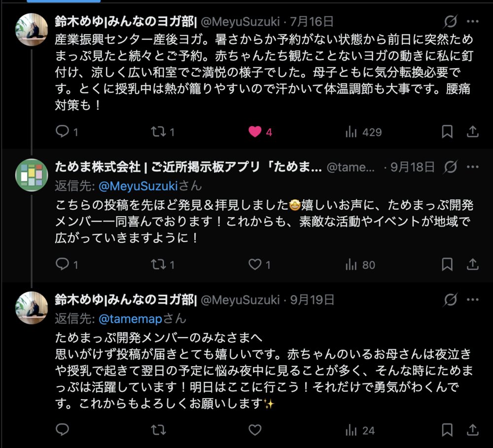View analytics with 80 impressions

click(x=360, y=265)
